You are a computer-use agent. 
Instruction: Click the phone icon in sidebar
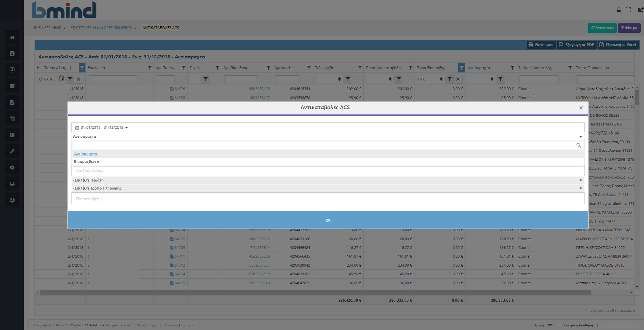[12, 135]
